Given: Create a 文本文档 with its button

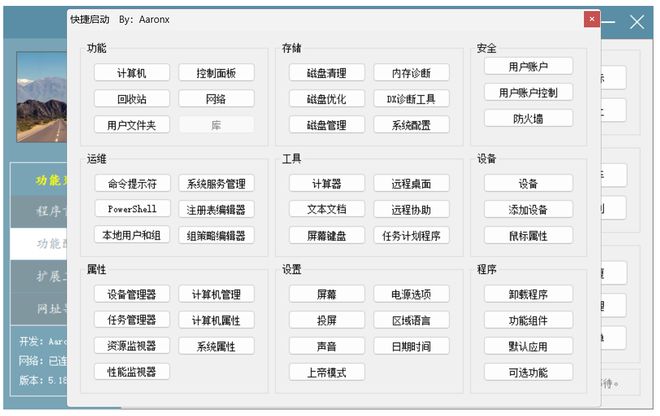Looking at the screenshot, I should (327, 209).
